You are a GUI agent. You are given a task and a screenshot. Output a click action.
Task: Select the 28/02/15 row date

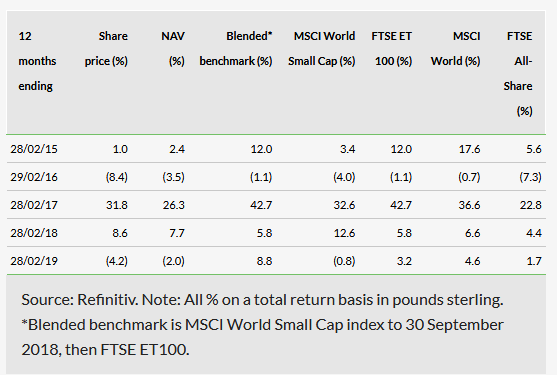click(34, 149)
